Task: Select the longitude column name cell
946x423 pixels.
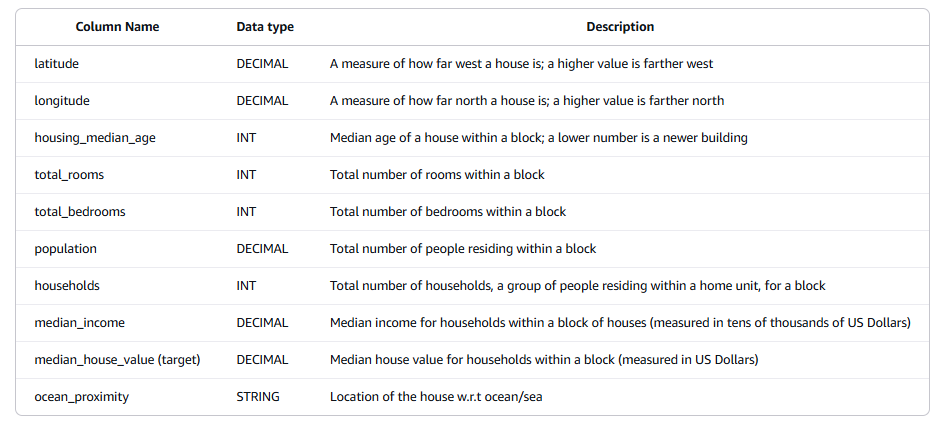Action: point(62,101)
